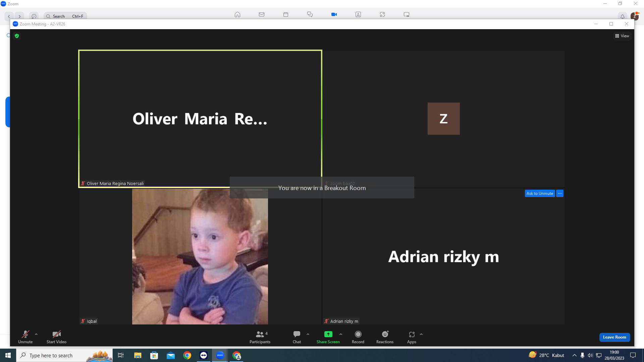This screenshot has height=362, width=644.
Task: Select Oliver Maria Regina Noersali's tile
Action: coord(200,119)
